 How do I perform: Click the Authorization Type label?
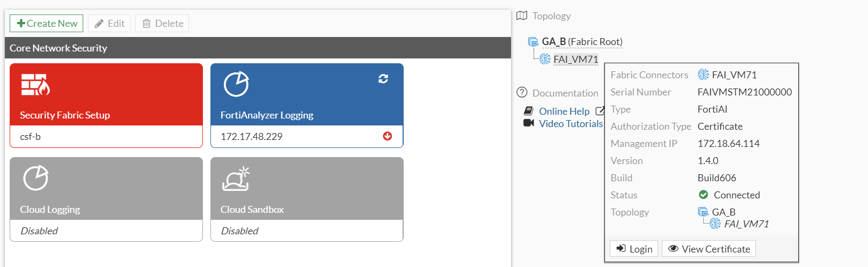coord(651,126)
